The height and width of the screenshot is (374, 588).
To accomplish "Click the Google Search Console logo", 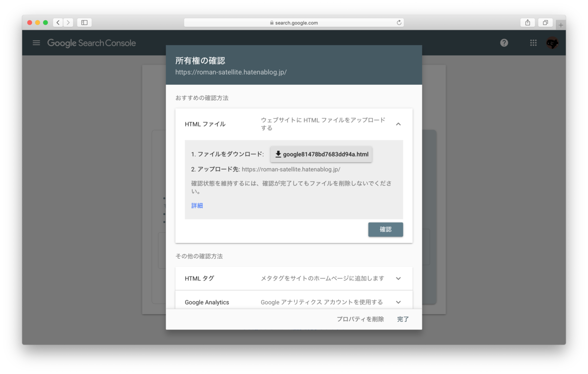I will (x=92, y=43).
